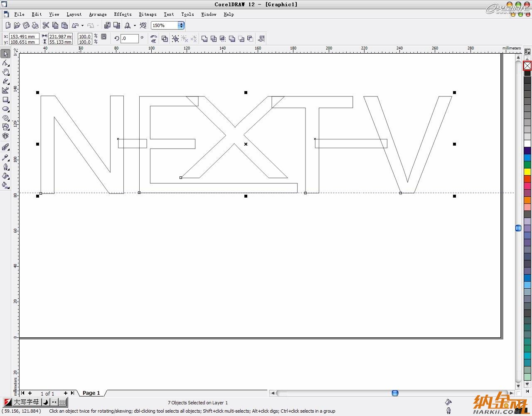Viewport: 532px width, 416px height.
Task: Click the Mirror buttons icon
Action: 153,39
